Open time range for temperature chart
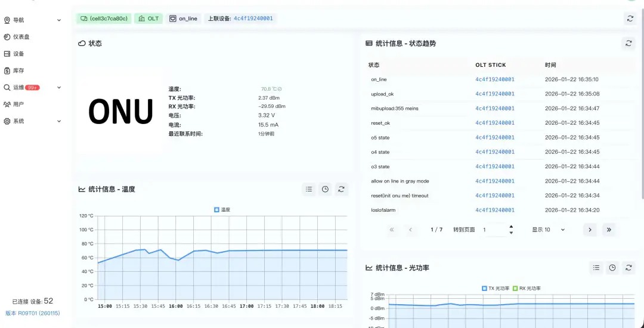The image size is (644, 328). tap(325, 189)
